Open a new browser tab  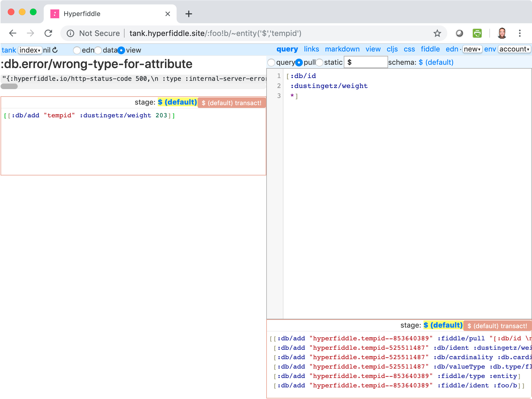(x=189, y=14)
